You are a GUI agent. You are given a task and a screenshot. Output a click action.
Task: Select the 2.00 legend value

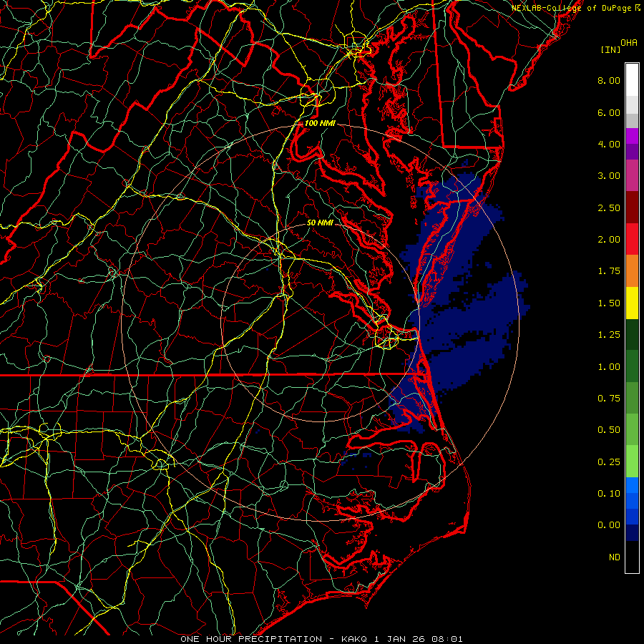609,240
